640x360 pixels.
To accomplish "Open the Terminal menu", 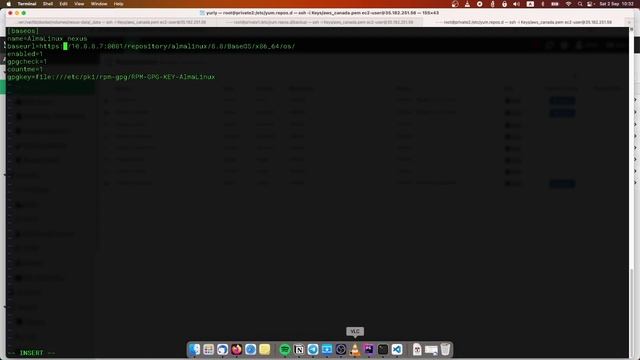I will (27, 4).
